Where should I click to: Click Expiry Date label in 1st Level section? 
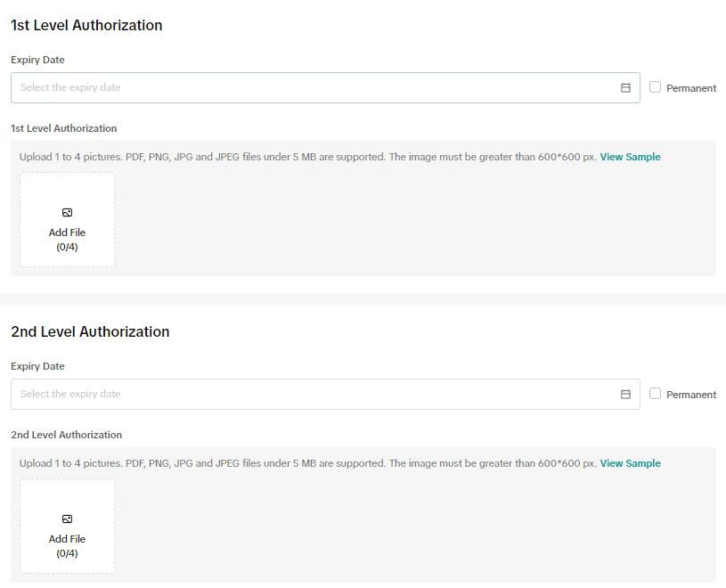tap(37, 60)
